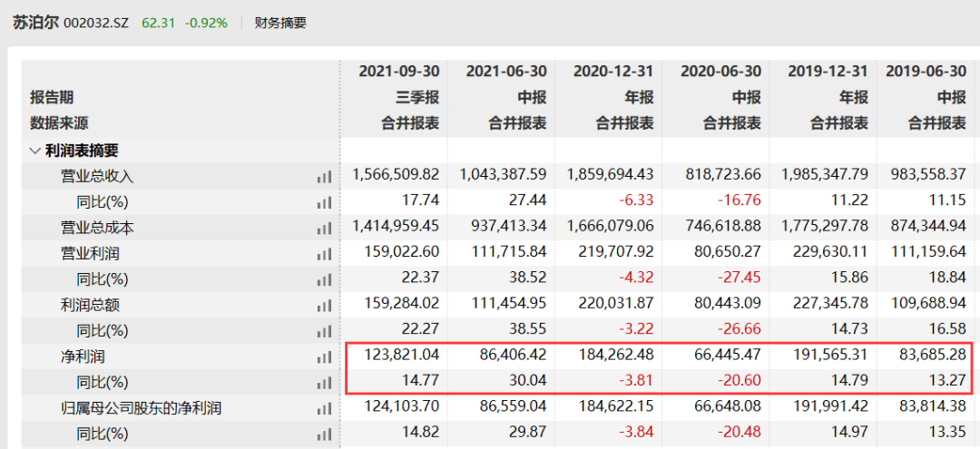This screenshot has width=980, height=449.
Task: Click the 苏泊尔 stock name
Action: click(34, 23)
